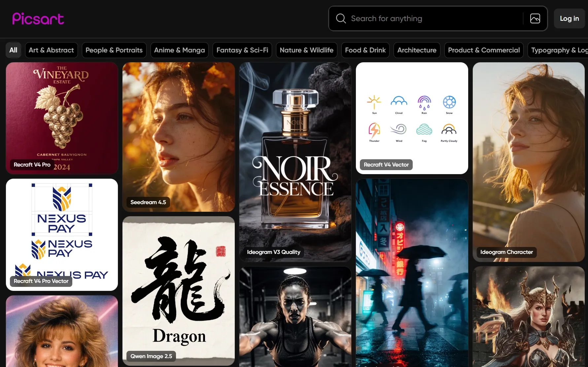Switch to Fantasy & Sci-Fi category
This screenshot has width=588, height=367.
pyautogui.click(x=242, y=50)
